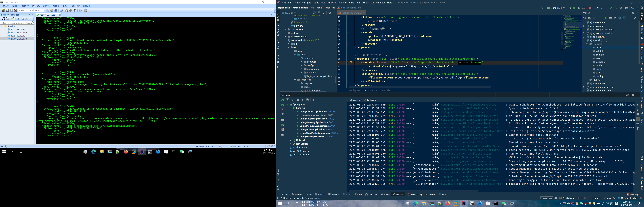
Task: Open lejing-mall run configuration dropdown
Action: pyautogui.click(x=556, y=8)
